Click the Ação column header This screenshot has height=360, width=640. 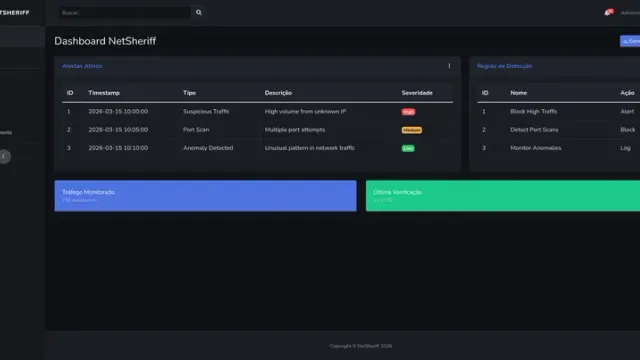point(627,93)
